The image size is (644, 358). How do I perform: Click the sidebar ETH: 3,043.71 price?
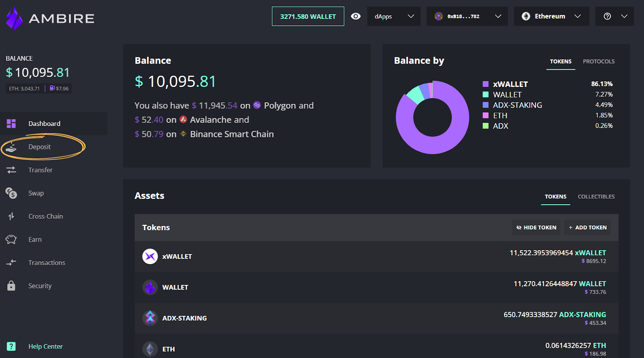click(x=25, y=89)
